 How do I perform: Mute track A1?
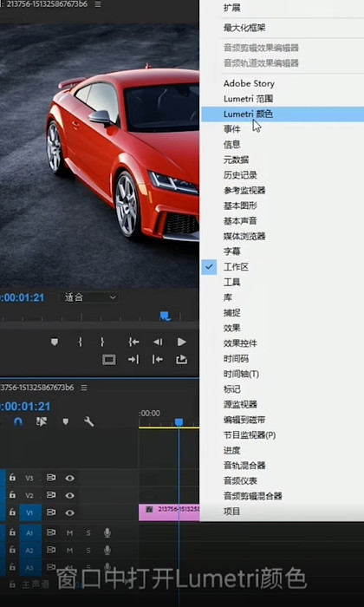click(69, 533)
